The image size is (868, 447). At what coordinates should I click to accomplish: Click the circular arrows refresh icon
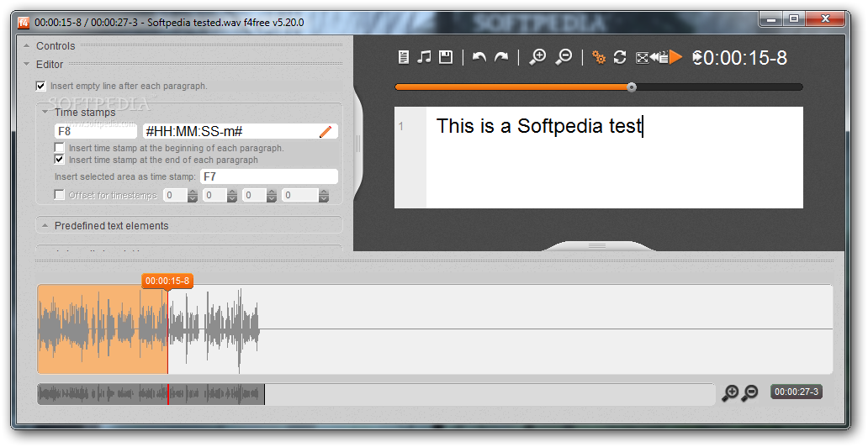point(620,57)
